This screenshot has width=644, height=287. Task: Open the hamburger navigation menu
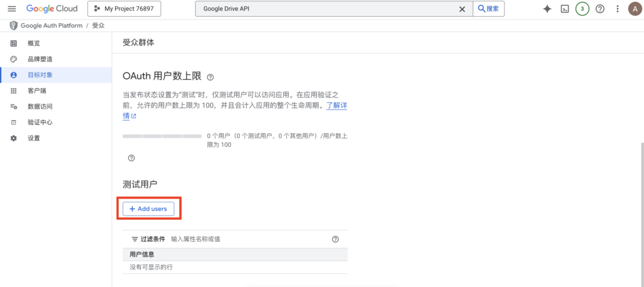[11, 9]
